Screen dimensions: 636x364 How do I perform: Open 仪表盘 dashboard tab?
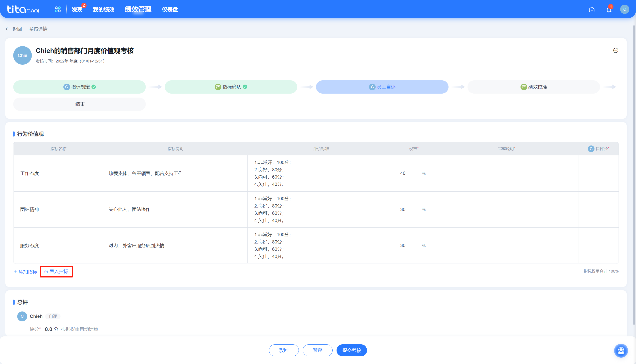tap(170, 9)
